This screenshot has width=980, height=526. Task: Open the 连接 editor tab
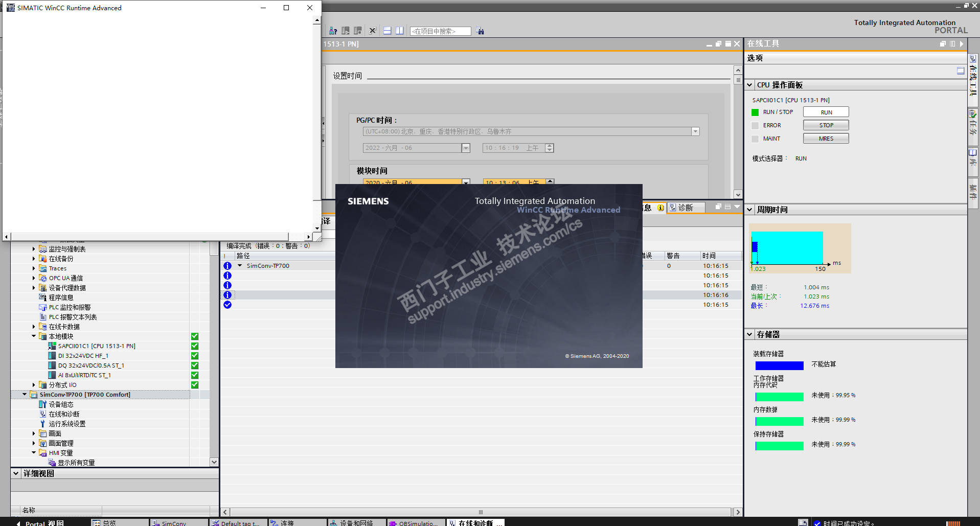(x=297, y=522)
